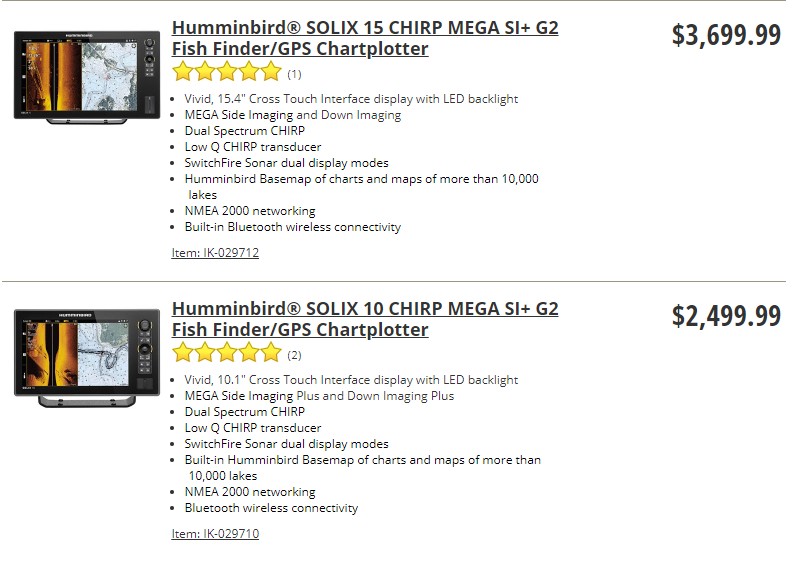Image resolution: width=792 pixels, height=561 pixels.
Task: Click fifth star of SOLIX 15 rating
Action: tap(271, 71)
